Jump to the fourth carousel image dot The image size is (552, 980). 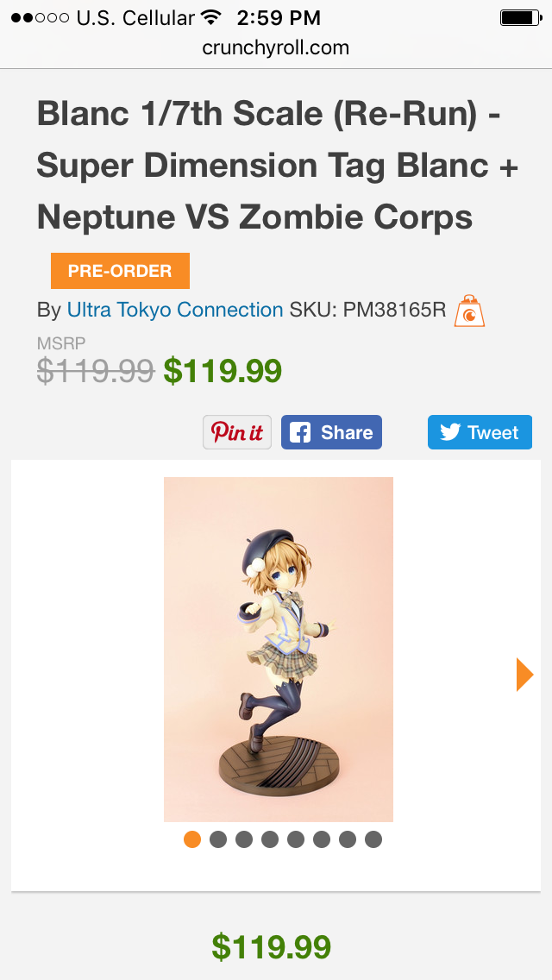270,839
